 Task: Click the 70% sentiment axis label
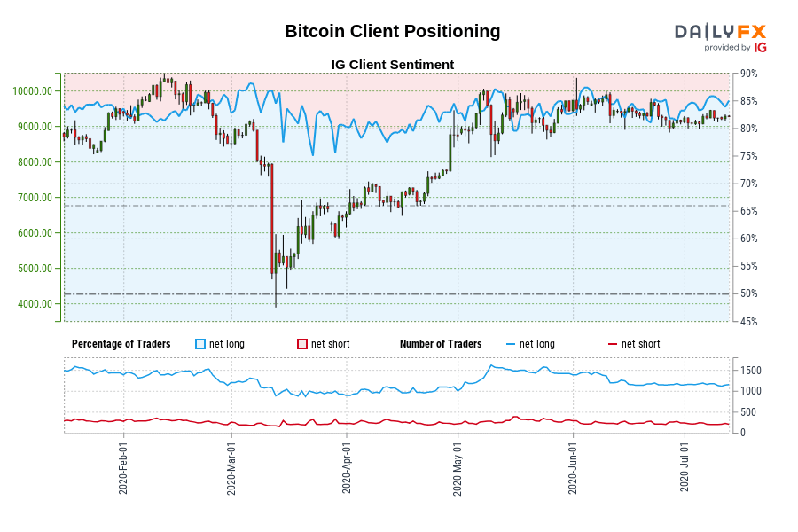(748, 184)
